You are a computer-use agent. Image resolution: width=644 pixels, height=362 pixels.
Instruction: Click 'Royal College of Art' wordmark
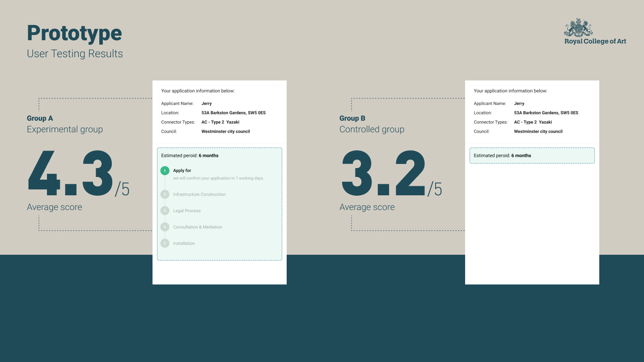tap(595, 42)
